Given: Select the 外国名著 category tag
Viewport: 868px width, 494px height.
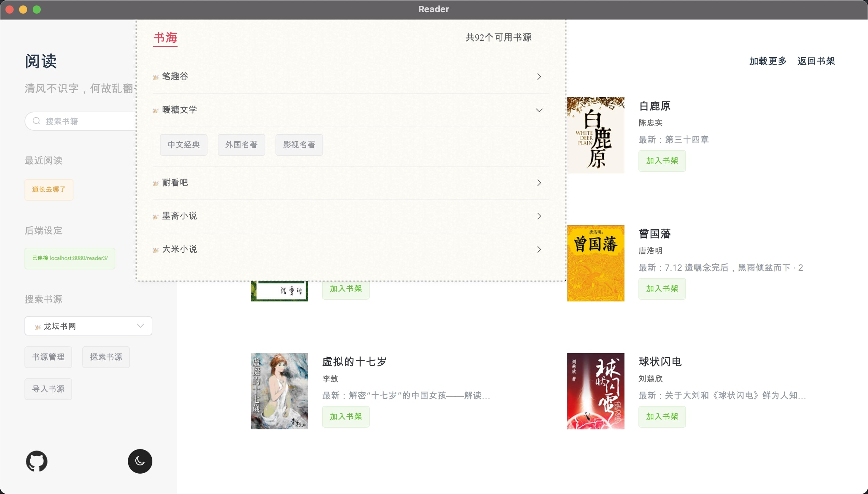Looking at the screenshot, I should (241, 145).
